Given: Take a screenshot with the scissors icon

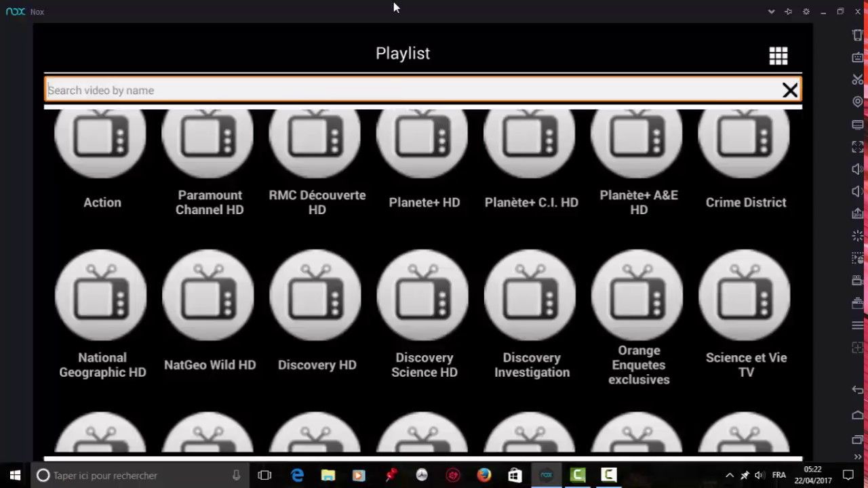Looking at the screenshot, I should (858, 80).
